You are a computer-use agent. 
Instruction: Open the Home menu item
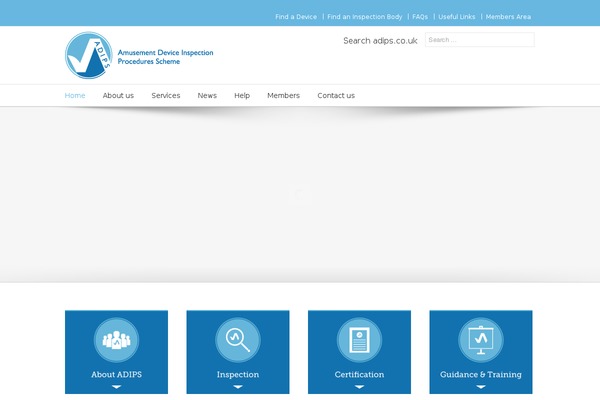pos(75,96)
